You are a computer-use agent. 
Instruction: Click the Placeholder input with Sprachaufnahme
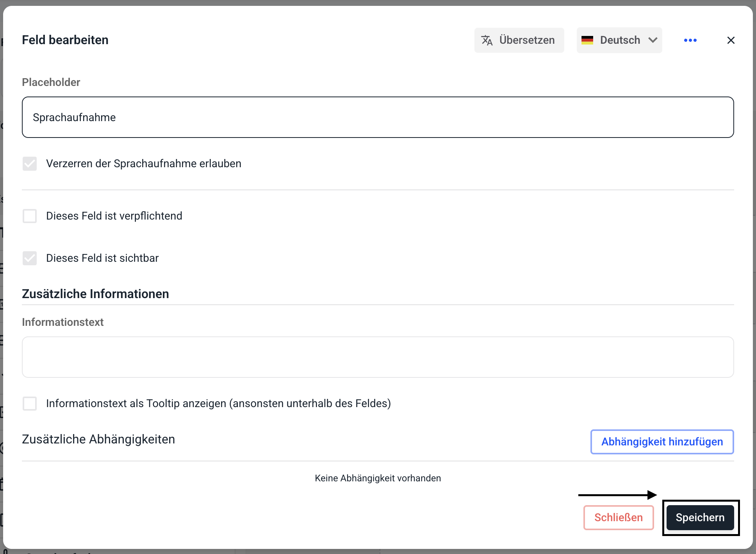pos(378,117)
